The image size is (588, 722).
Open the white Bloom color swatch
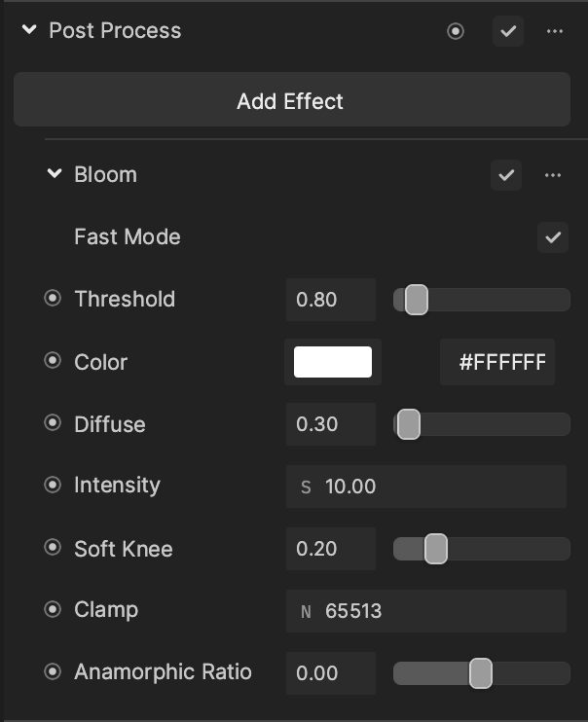(x=333, y=362)
